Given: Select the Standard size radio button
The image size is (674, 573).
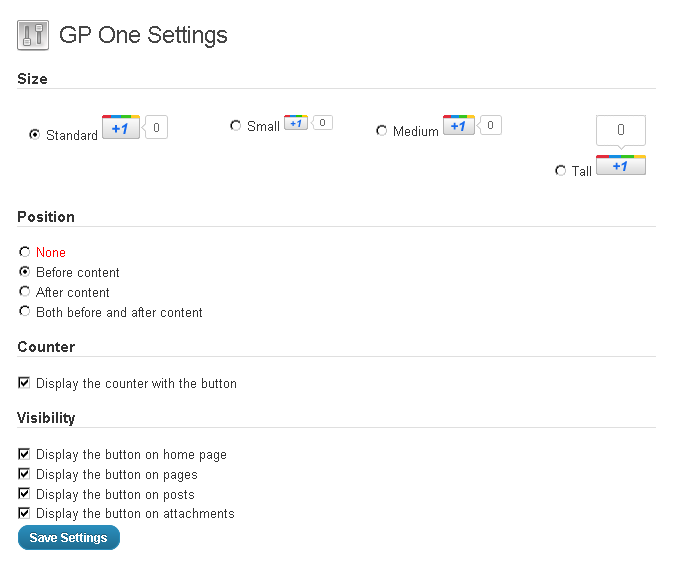Looking at the screenshot, I should [x=34, y=135].
